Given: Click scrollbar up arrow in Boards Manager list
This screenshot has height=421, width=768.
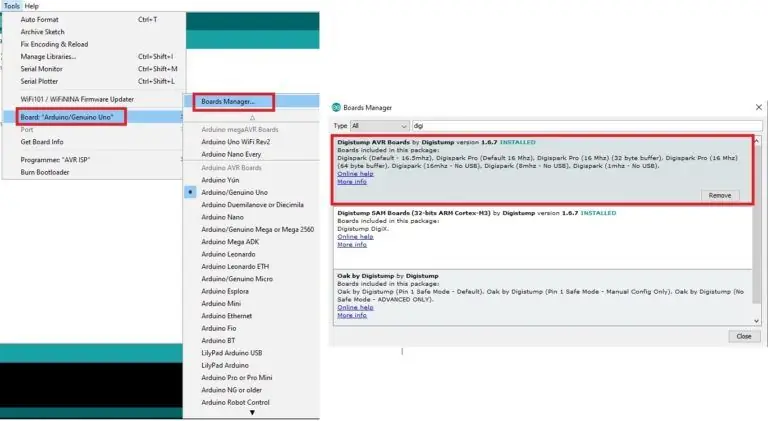Looking at the screenshot, I should pos(757,141).
